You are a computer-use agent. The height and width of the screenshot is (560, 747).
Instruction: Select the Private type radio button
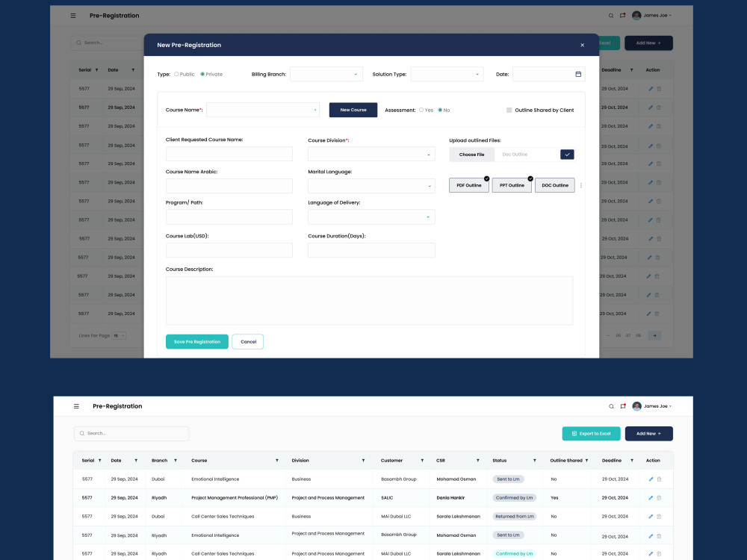[x=202, y=74]
